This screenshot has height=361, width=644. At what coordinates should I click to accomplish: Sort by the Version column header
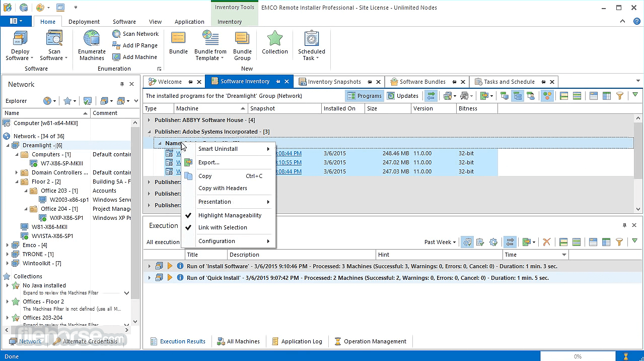tap(433, 108)
